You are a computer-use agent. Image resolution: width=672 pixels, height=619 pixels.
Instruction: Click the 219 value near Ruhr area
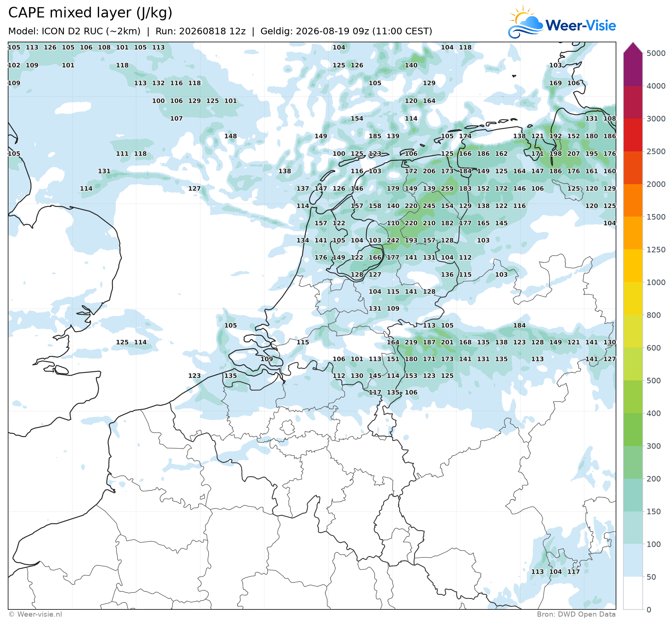[411, 342]
